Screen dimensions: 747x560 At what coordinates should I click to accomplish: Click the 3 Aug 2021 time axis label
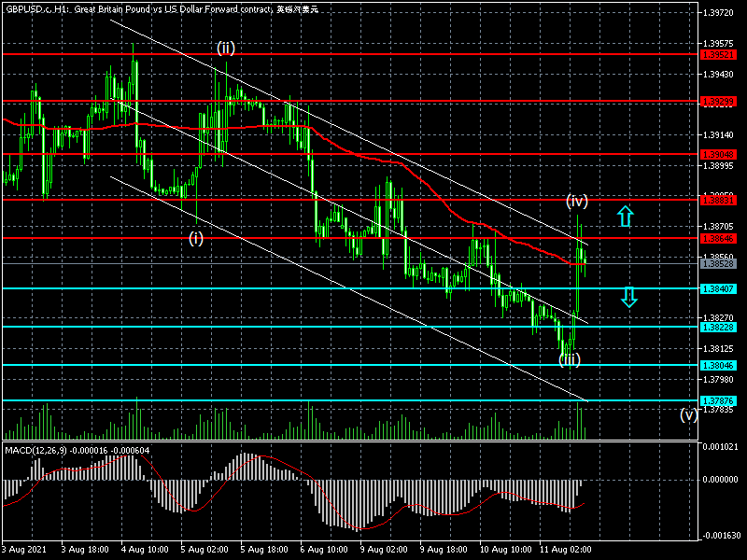click(24, 549)
